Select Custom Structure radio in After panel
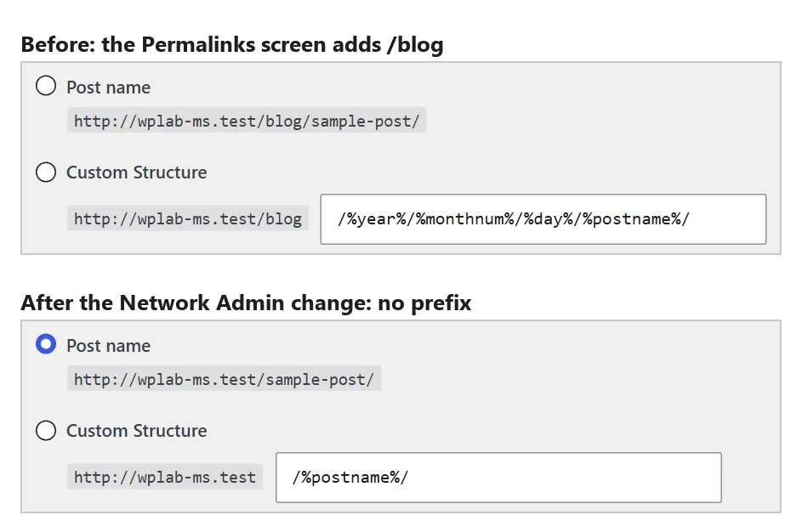Screen dimensions: 802x532 (46, 430)
